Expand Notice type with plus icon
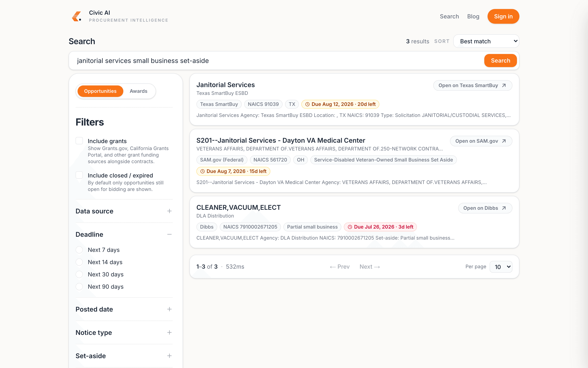This screenshot has width=588, height=368. (169, 332)
